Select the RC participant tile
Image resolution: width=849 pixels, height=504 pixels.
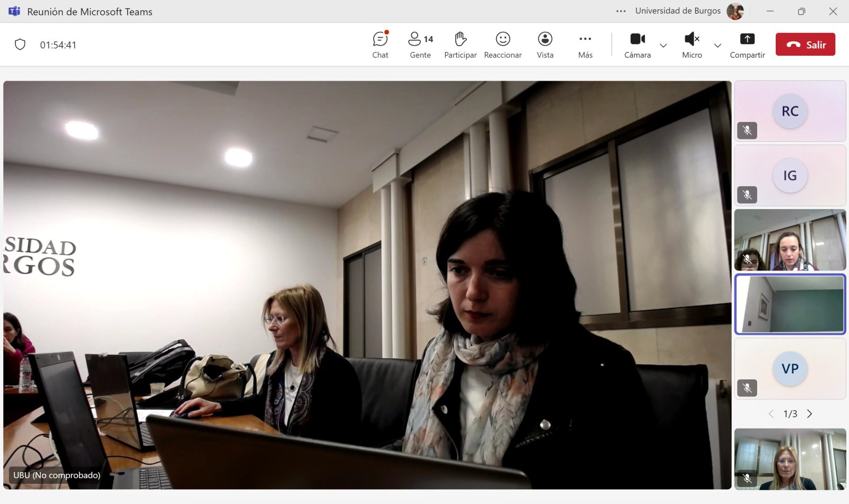point(790,111)
